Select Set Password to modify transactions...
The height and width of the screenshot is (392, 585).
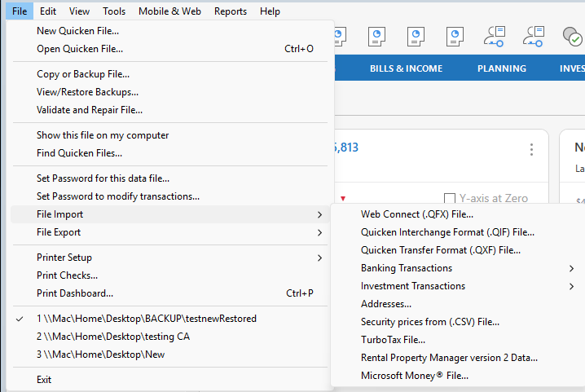(169, 196)
